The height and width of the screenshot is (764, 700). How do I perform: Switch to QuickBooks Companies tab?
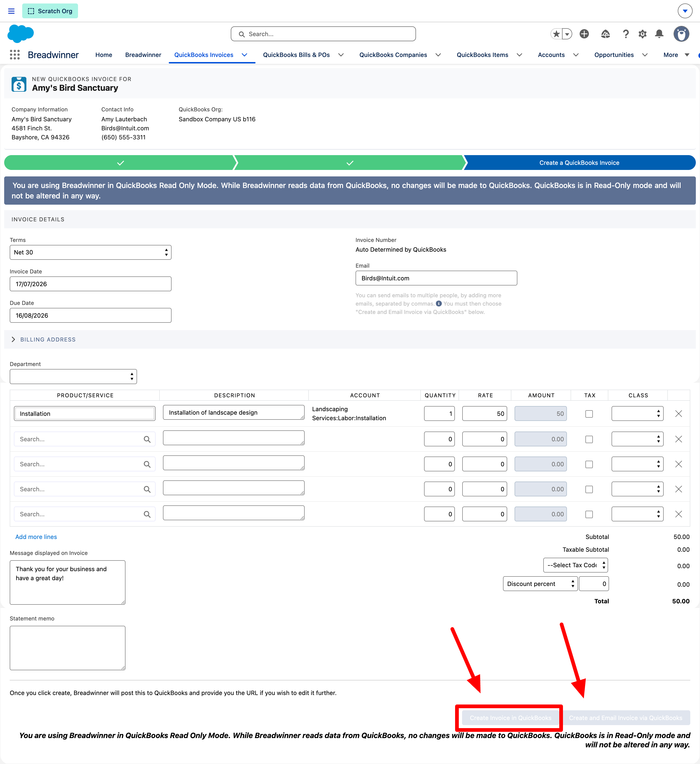point(393,55)
